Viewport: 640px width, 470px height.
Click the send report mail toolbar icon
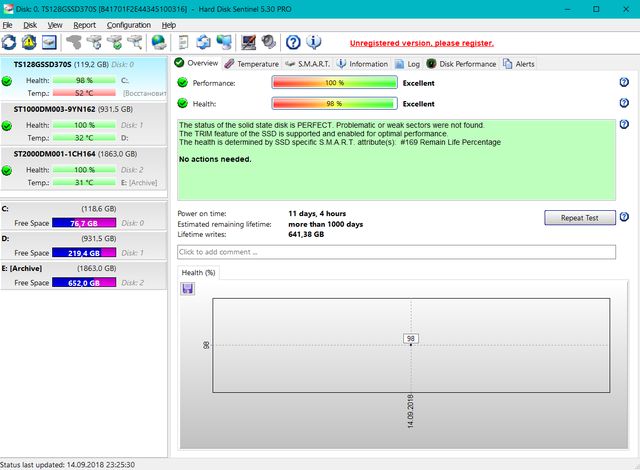pos(203,42)
